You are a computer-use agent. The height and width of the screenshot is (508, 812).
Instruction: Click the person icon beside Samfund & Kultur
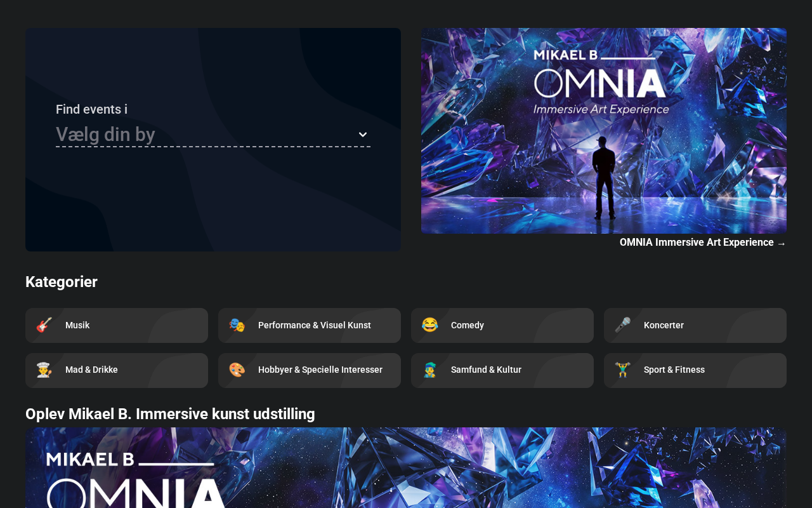(429, 370)
